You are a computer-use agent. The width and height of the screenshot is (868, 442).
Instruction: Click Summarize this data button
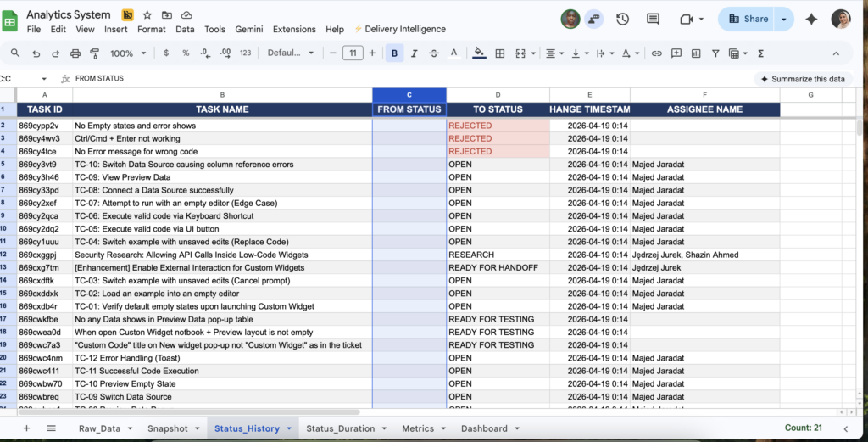tap(803, 79)
